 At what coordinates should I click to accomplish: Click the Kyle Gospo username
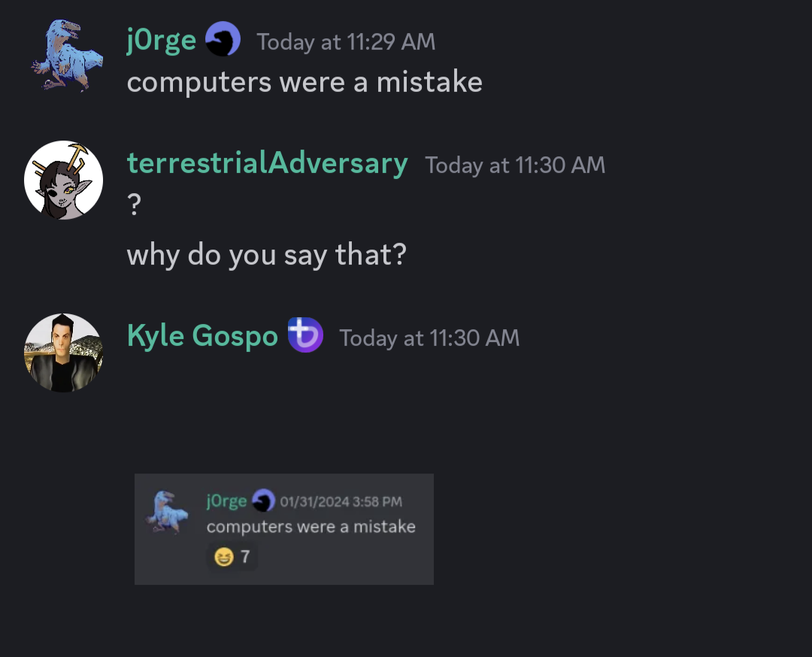(202, 336)
